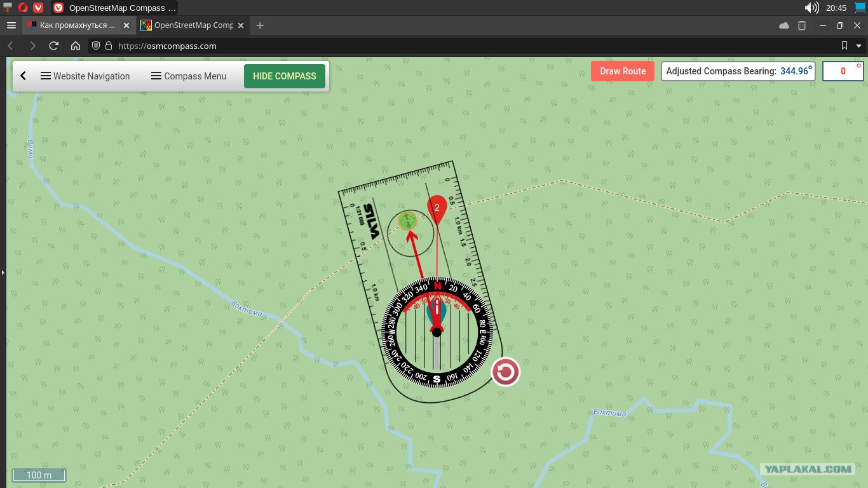Open the tracker shield in address bar
The height and width of the screenshot is (488, 868).
point(97,46)
